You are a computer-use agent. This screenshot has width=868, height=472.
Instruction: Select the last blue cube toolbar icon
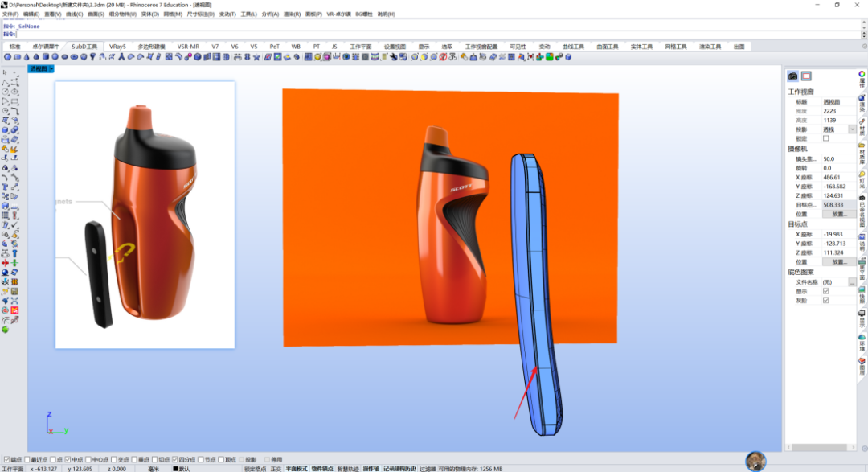pos(568,57)
